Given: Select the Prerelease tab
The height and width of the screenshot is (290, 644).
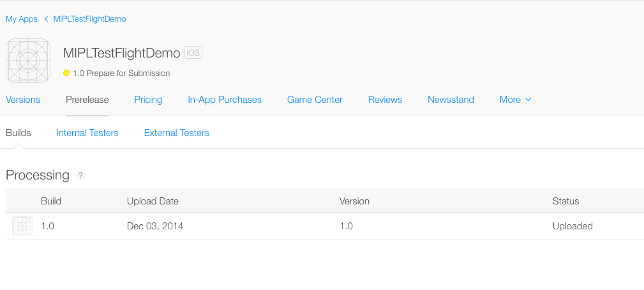Looking at the screenshot, I should pyautogui.click(x=87, y=100).
